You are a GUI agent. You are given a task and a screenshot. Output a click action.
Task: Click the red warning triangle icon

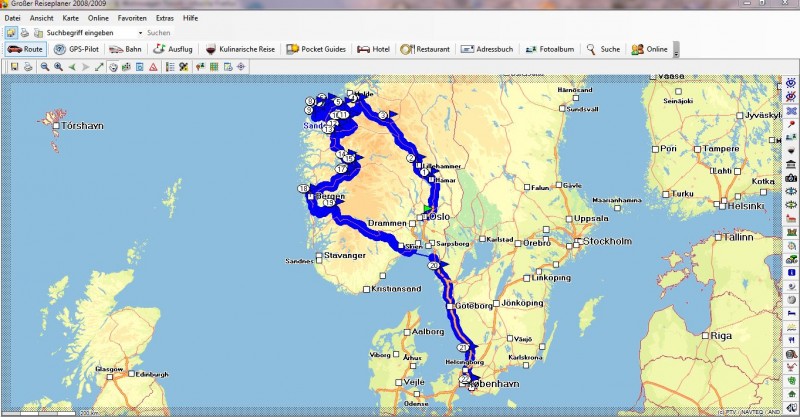[153, 67]
